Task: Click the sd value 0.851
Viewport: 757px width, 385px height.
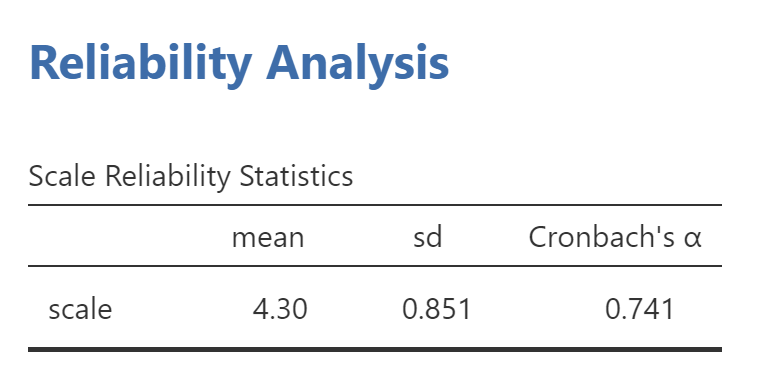Action: click(436, 309)
